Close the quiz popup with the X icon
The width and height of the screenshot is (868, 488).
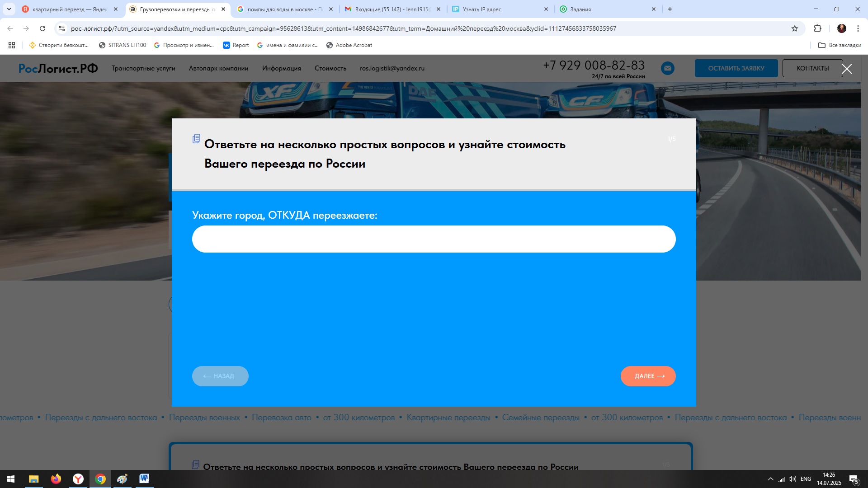coord(847,69)
